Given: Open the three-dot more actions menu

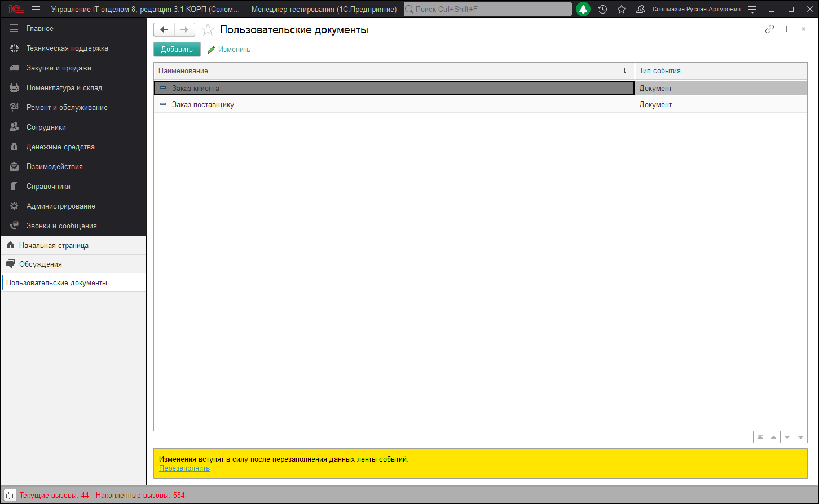Looking at the screenshot, I should coord(786,29).
